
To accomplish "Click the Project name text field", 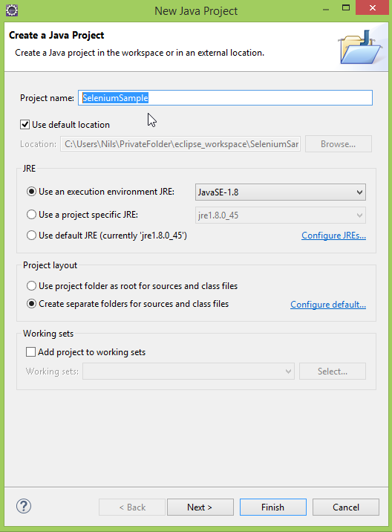I will click(x=225, y=98).
